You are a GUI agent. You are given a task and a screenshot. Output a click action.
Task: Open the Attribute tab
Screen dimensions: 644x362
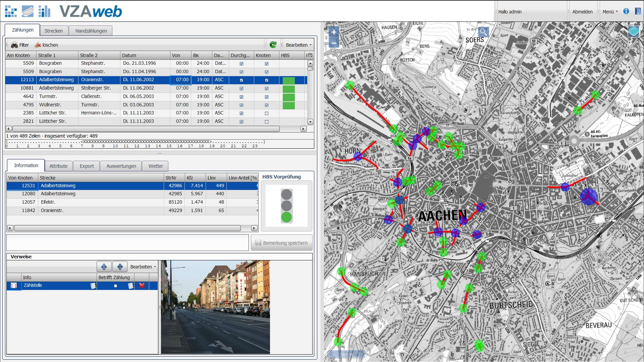[x=58, y=166]
